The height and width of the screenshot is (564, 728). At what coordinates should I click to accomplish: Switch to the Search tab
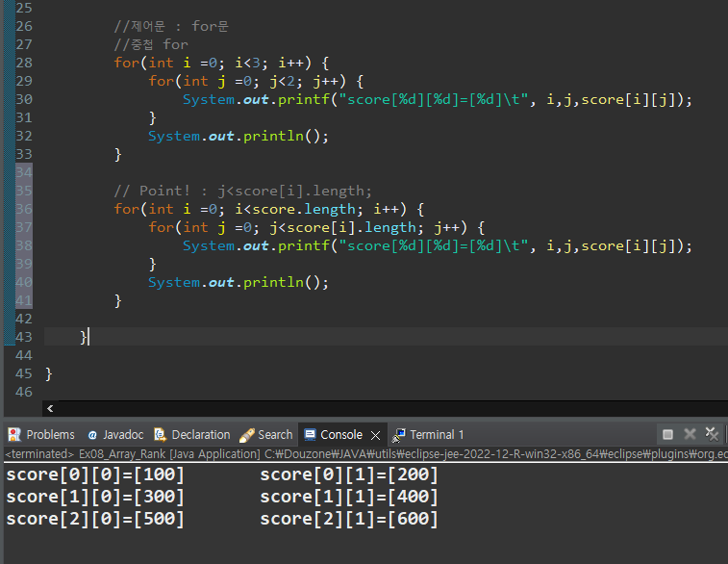pyautogui.click(x=266, y=434)
